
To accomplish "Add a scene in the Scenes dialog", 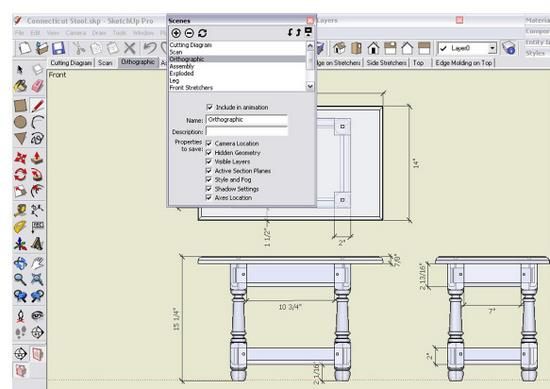I will 176,33.
